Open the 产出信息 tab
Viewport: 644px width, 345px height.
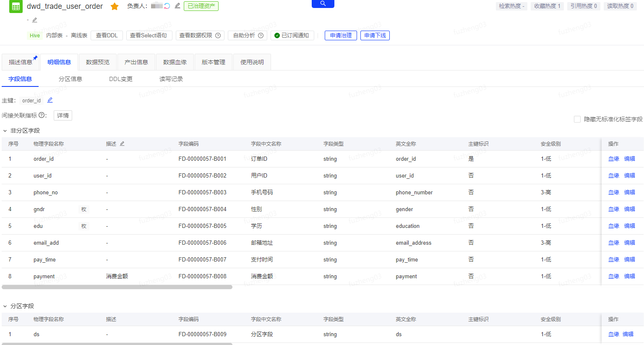136,62
